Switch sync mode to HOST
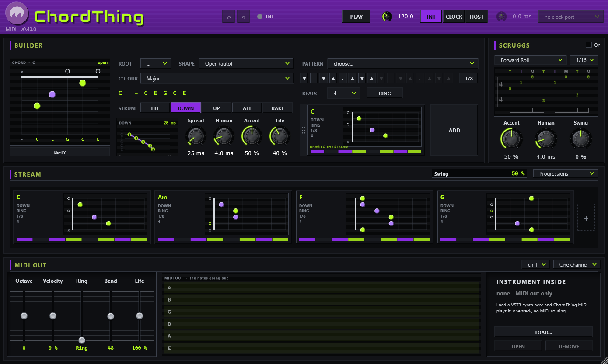Image resolution: width=608 pixels, height=364 pixels. pyautogui.click(x=477, y=17)
